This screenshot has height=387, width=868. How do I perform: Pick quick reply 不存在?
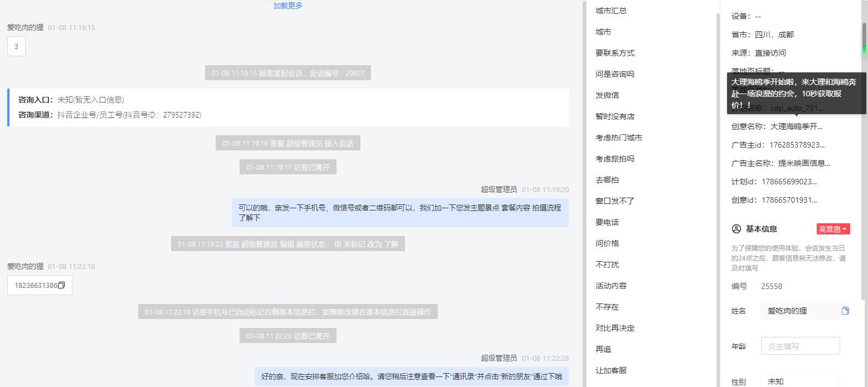click(x=607, y=307)
